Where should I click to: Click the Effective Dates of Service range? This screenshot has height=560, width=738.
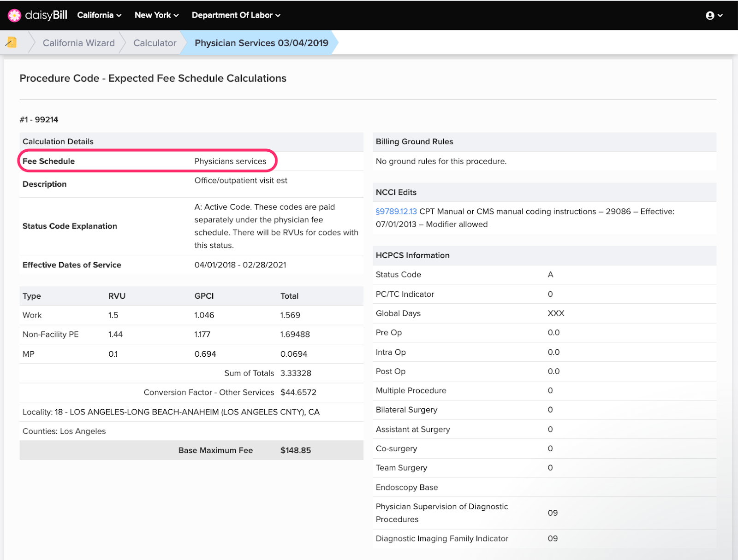coord(240,265)
